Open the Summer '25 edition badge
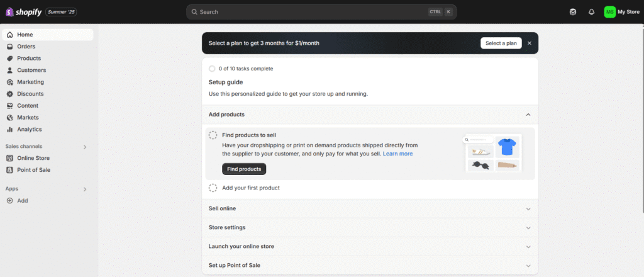Screen dimensions: 644x277 61,12
